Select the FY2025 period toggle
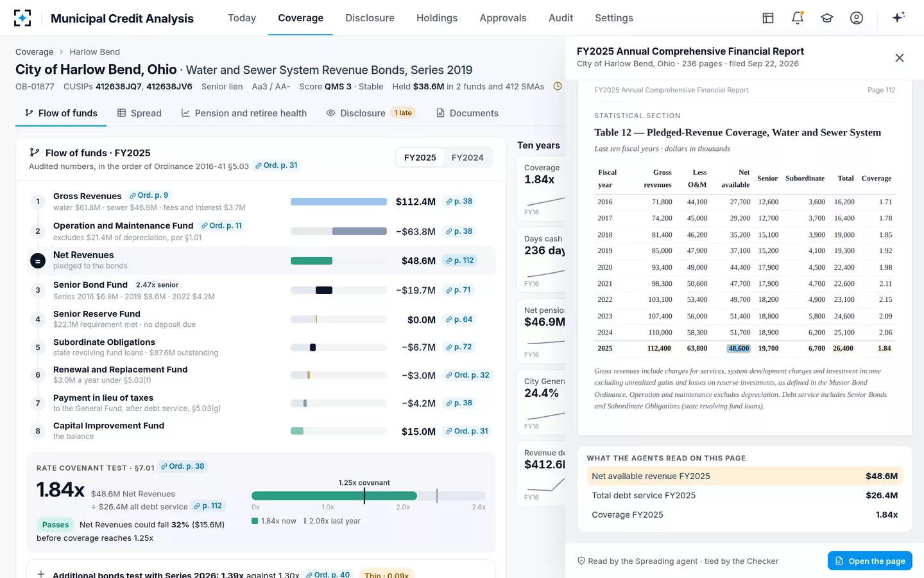The image size is (924, 578). (420, 157)
